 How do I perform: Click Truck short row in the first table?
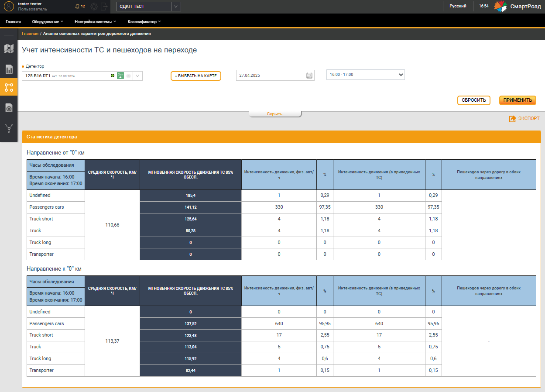click(56, 219)
